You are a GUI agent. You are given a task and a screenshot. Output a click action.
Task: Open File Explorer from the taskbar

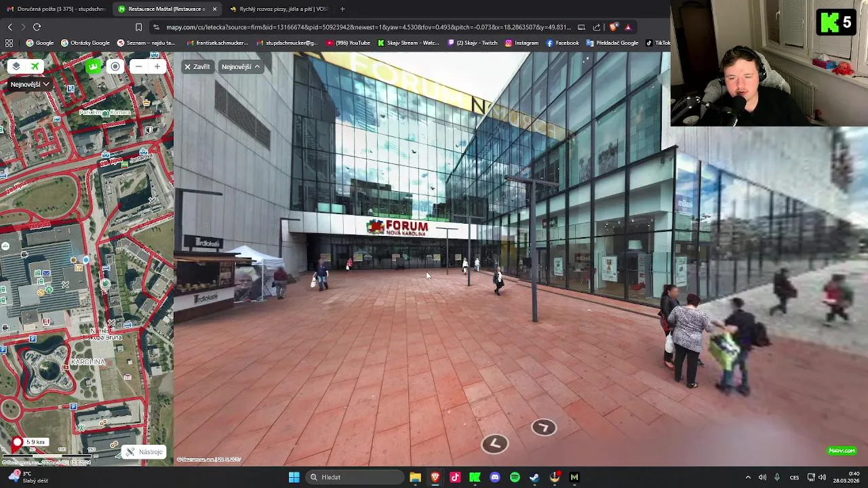tap(415, 477)
